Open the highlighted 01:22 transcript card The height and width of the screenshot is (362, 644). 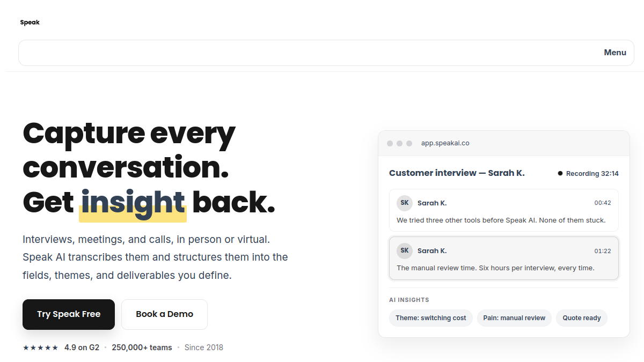tap(504, 258)
